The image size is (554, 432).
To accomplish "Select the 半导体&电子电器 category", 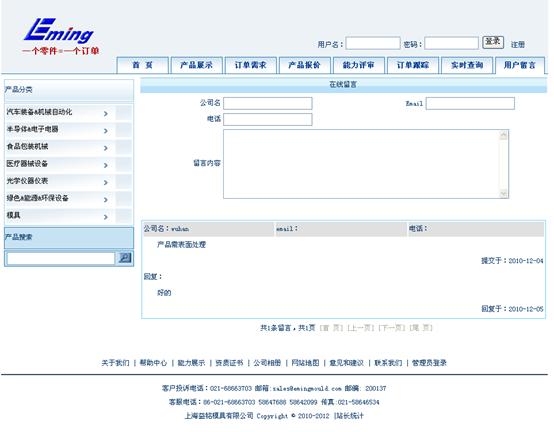I will 32,129.
